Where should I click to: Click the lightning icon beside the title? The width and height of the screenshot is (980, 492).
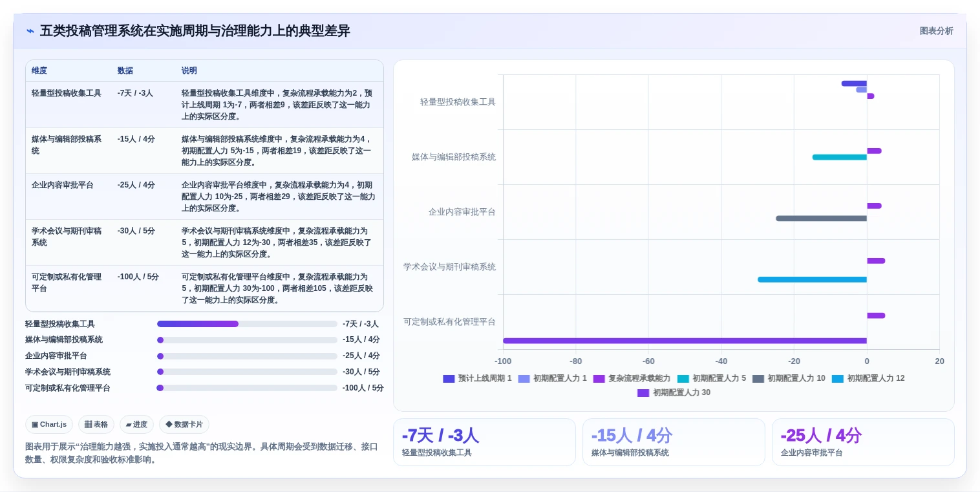(30, 31)
